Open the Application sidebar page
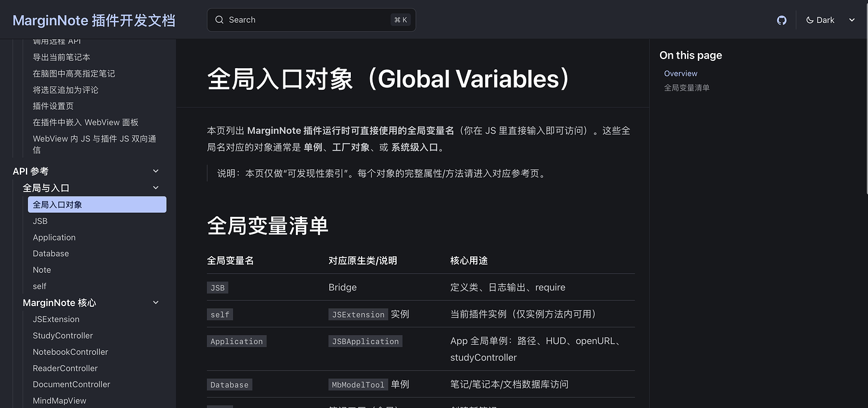The width and height of the screenshot is (868, 408). click(97, 237)
